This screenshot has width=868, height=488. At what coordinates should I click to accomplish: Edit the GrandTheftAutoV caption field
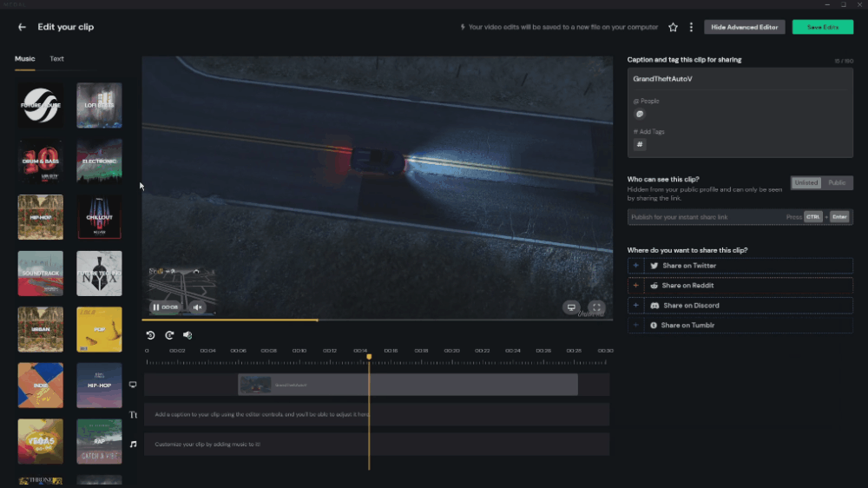pos(740,79)
